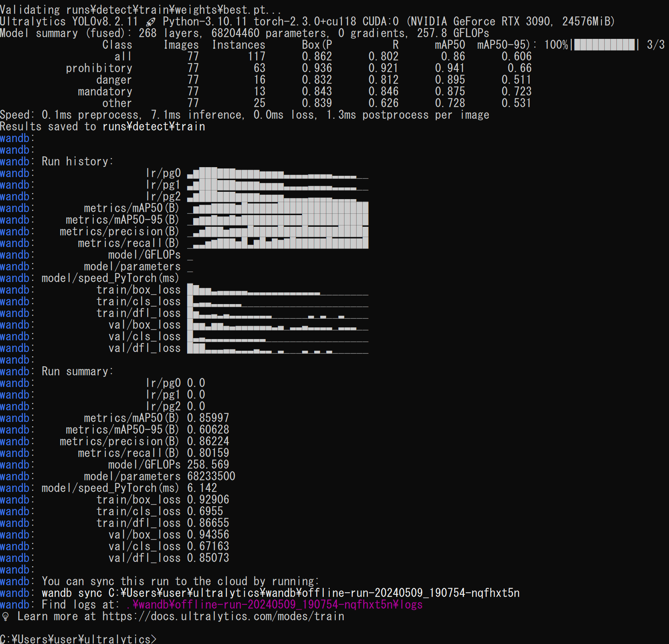This screenshot has width=669, height=644.
Task: Click the rocket icon after YOLOv8.2.11
Action: [x=150, y=22]
